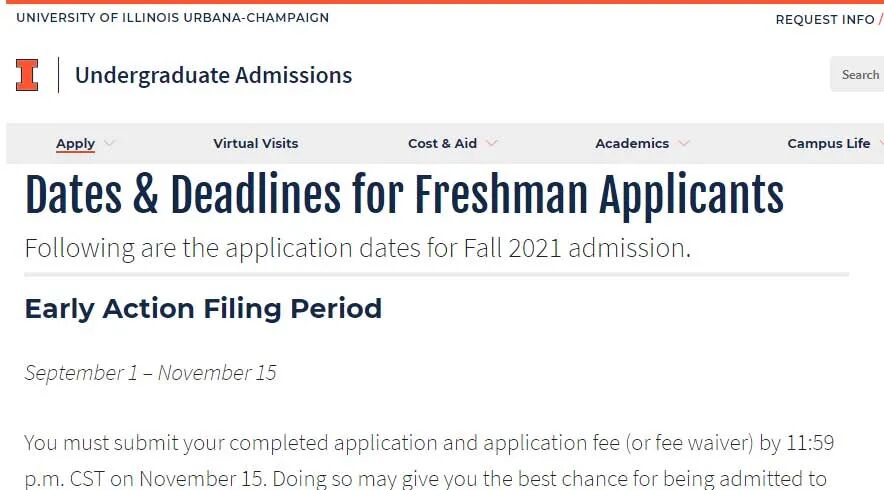Click the September 1 – November 15 date text
The height and width of the screenshot is (490, 884).
click(x=150, y=373)
